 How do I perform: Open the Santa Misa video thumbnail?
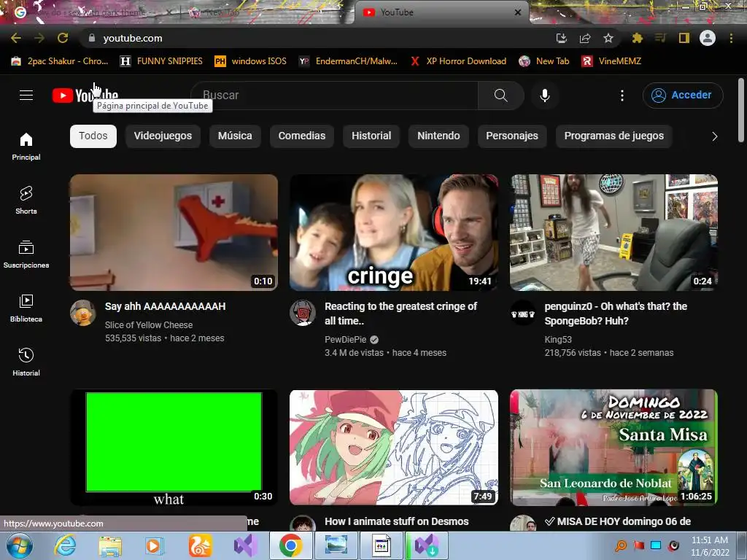(x=614, y=448)
